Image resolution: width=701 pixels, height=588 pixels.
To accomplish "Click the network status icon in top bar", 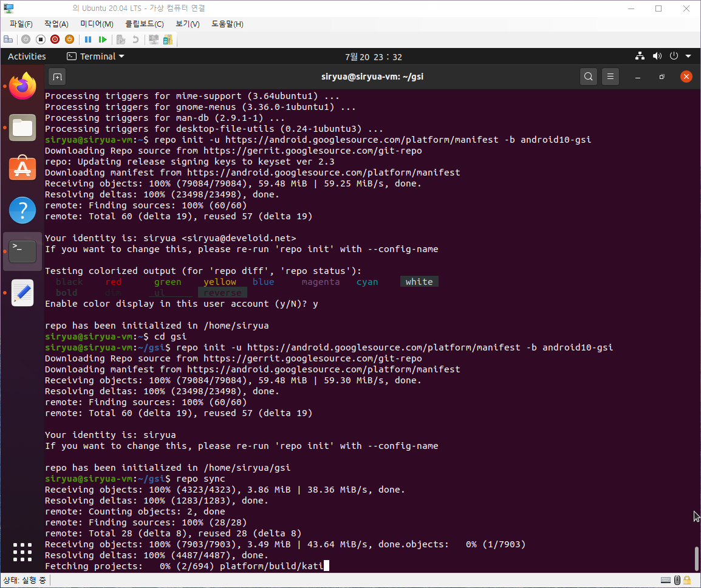I will point(640,56).
